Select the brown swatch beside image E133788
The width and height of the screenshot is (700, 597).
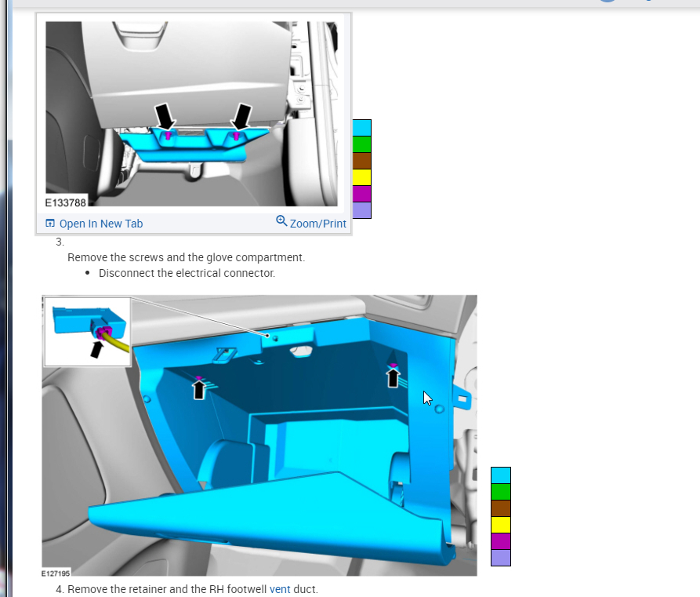point(362,161)
